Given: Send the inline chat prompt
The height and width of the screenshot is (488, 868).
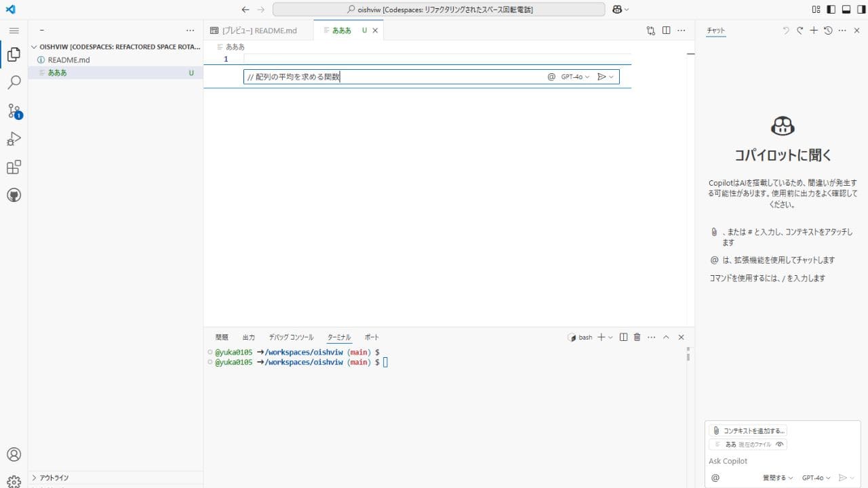Looking at the screenshot, I should pyautogui.click(x=601, y=77).
